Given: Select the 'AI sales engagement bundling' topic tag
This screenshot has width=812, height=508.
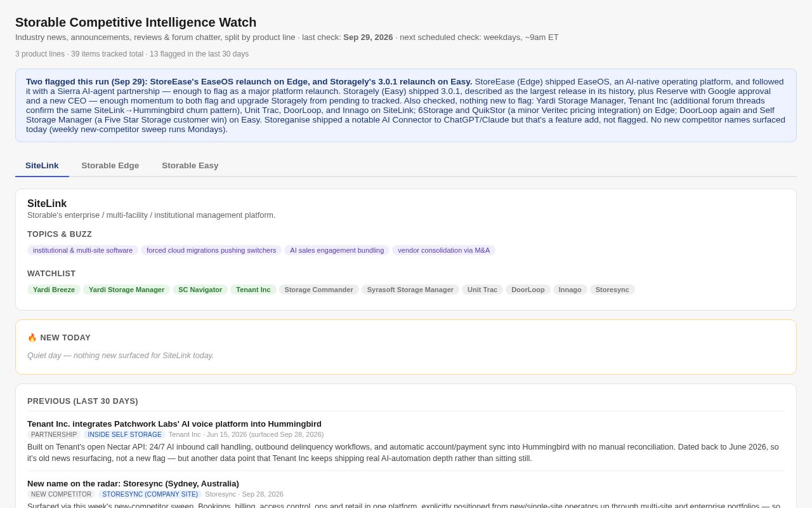Looking at the screenshot, I should click(337, 250).
